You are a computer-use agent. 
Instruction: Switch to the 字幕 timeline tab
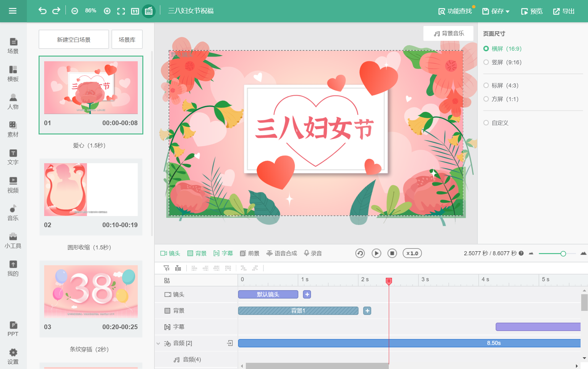(223, 253)
